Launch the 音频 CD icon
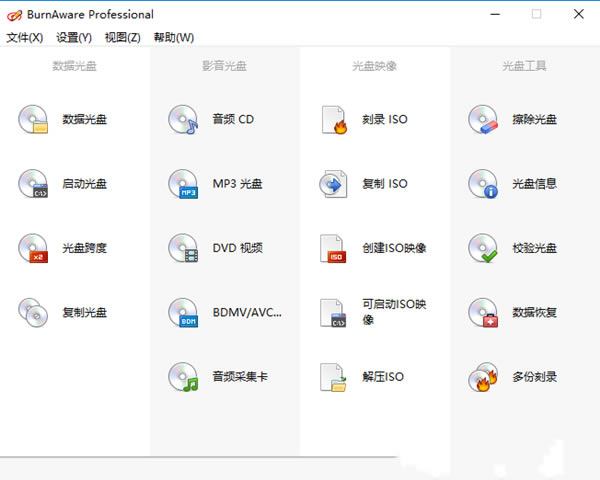600x480 pixels. point(183,120)
